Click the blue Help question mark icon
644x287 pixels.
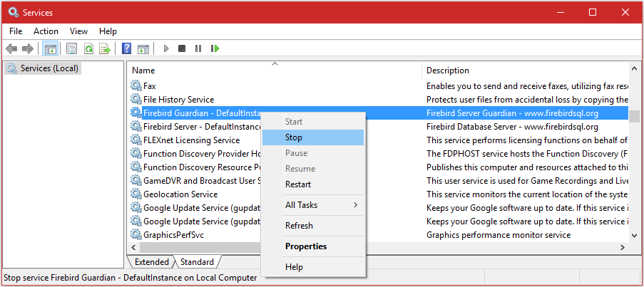(126, 48)
